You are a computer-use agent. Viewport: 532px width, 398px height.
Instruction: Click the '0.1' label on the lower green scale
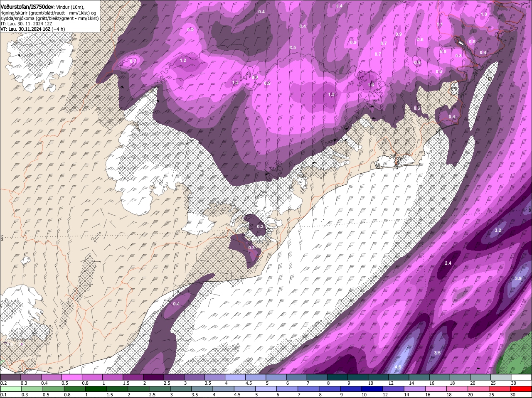click(3, 395)
